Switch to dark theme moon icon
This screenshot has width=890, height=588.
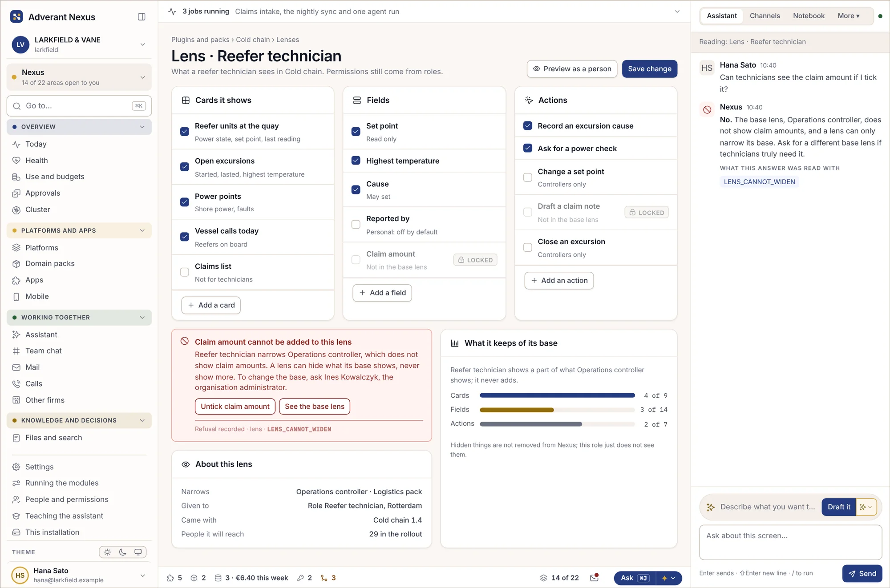click(x=123, y=552)
